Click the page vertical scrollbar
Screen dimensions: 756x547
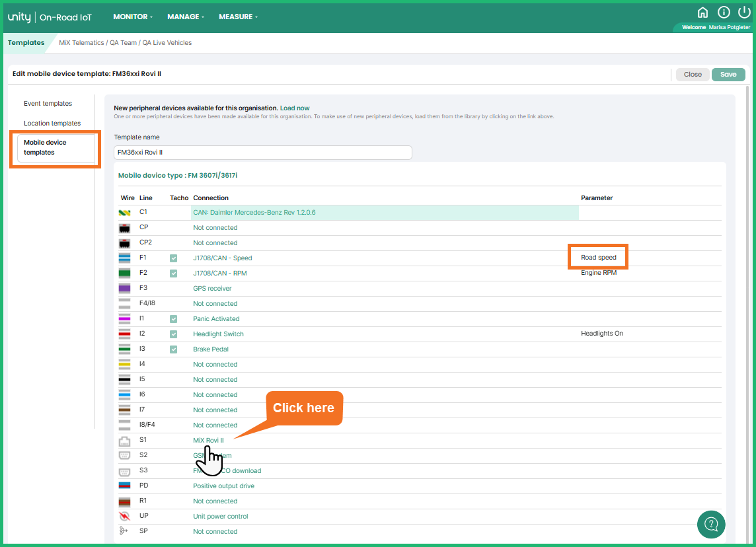(748, 313)
